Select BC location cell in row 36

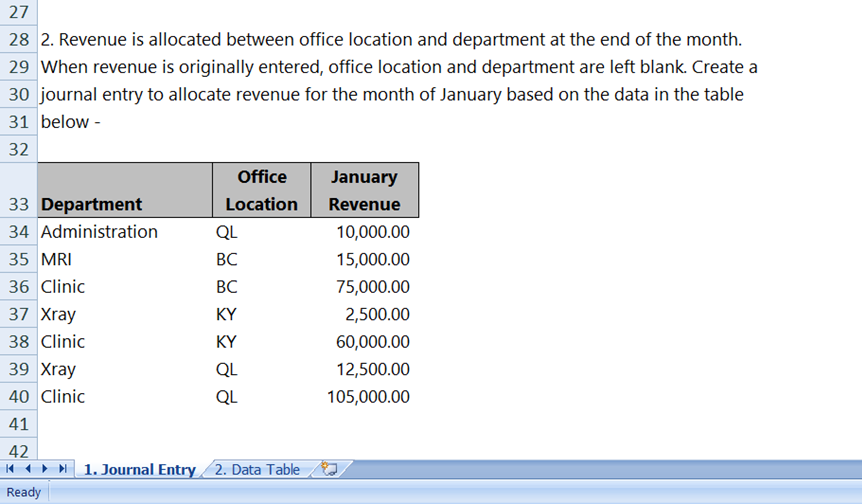[x=262, y=287]
